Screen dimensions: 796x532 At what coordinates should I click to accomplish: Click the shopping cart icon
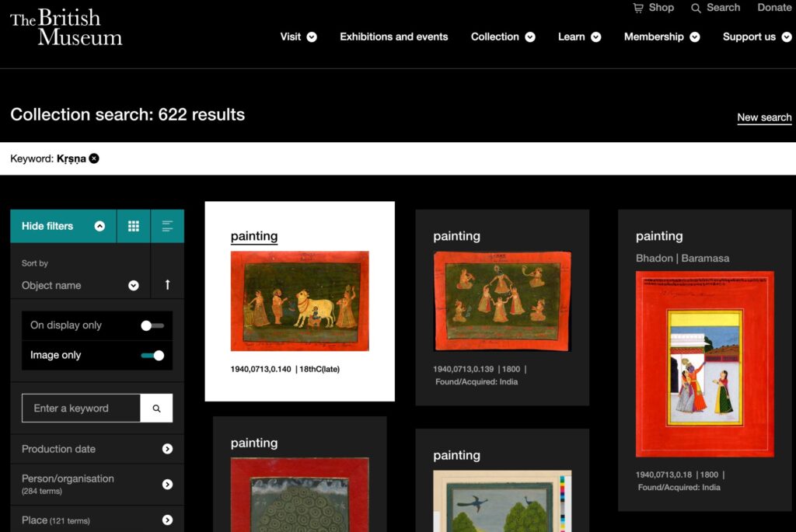click(638, 8)
